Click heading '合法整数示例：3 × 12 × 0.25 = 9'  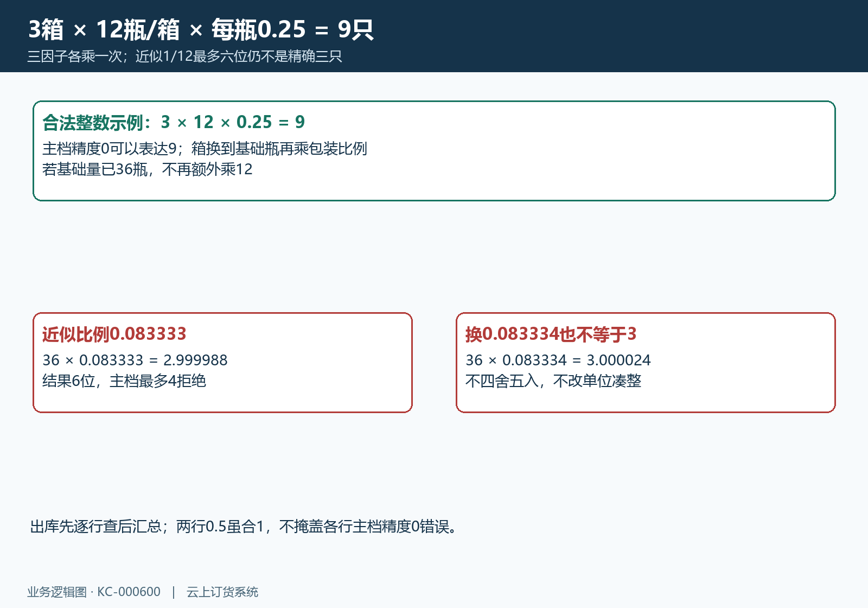click(x=174, y=122)
